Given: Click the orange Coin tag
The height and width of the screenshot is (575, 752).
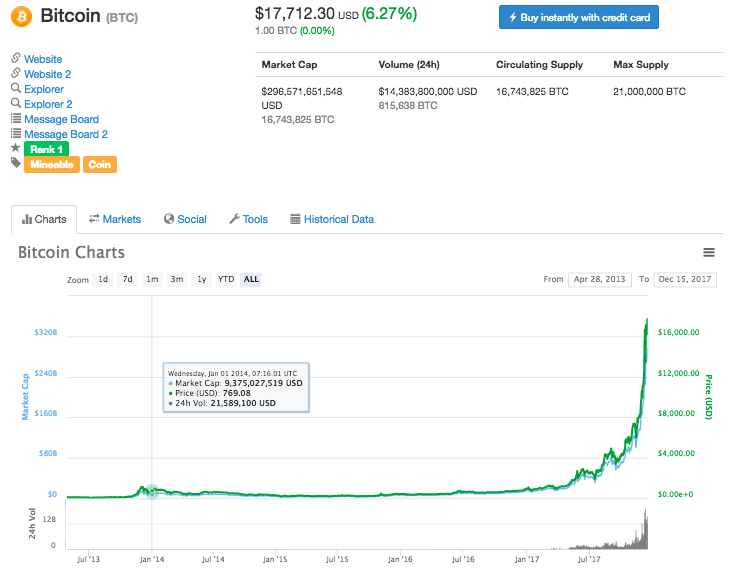Looking at the screenshot, I should [100, 164].
